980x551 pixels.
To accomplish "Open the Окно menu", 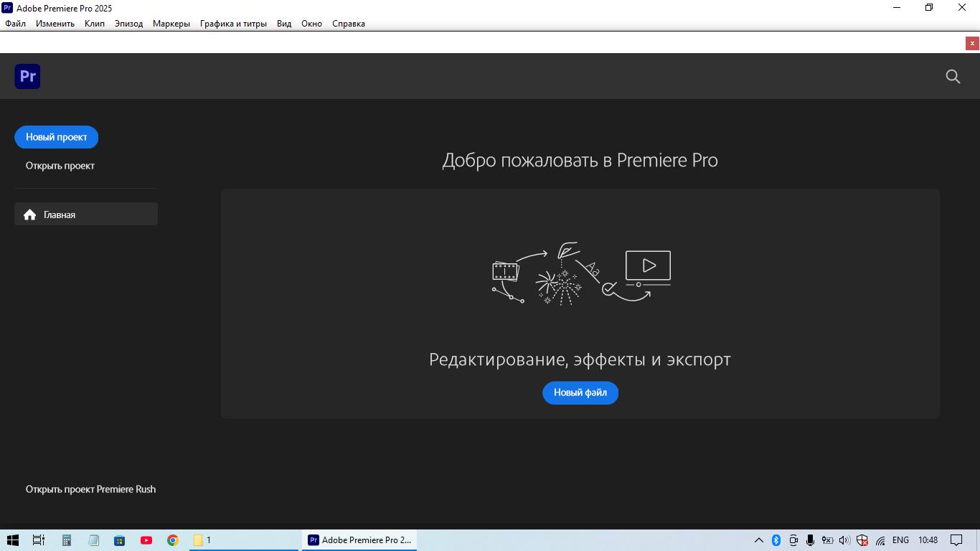I will [311, 24].
